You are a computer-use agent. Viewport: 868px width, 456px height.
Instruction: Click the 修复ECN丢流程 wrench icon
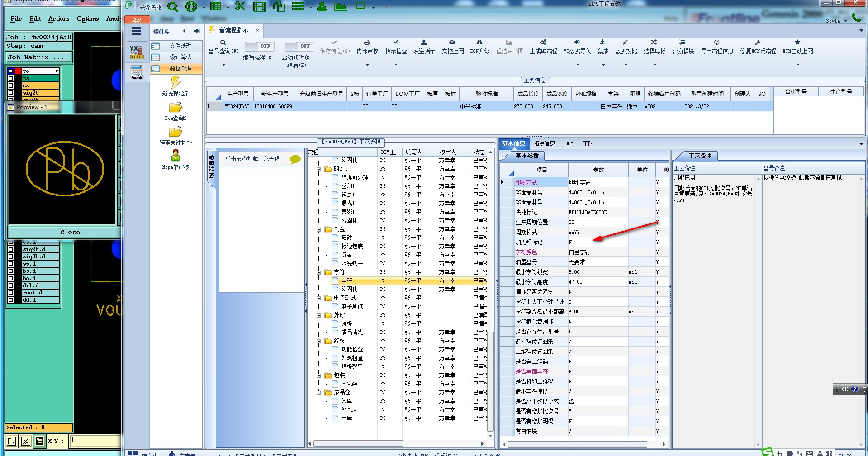pyautogui.click(x=758, y=42)
